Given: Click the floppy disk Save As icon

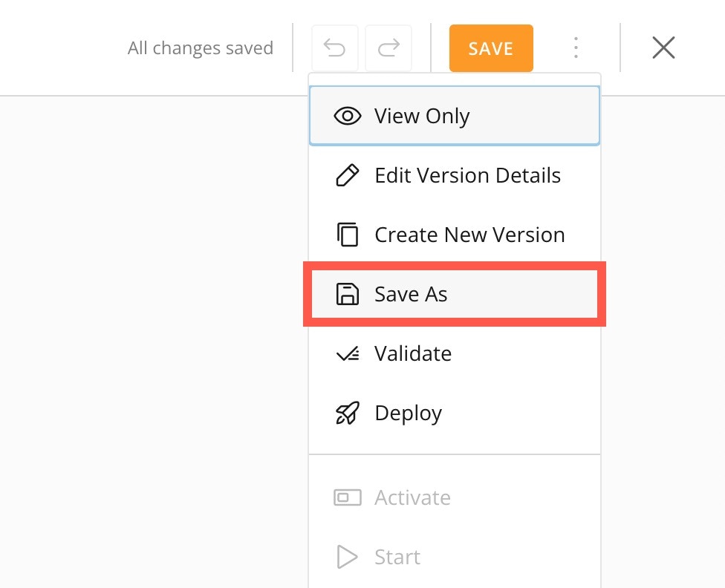Looking at the screenshot, I should (x=347, y=294).
